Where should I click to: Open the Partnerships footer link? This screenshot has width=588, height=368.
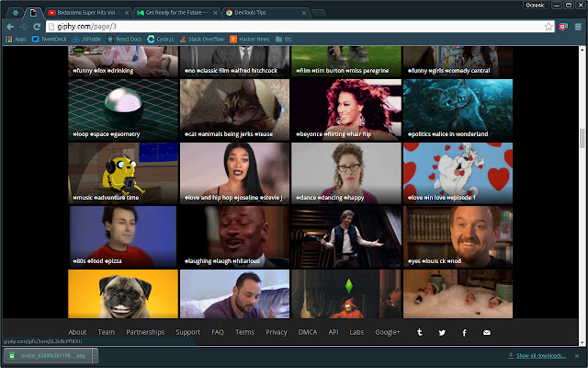pos(145,332)
